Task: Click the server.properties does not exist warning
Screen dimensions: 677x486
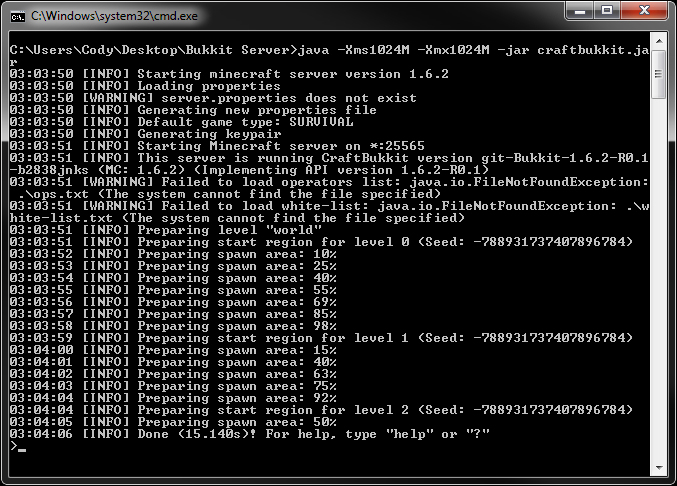Action: tap(213, 98)
